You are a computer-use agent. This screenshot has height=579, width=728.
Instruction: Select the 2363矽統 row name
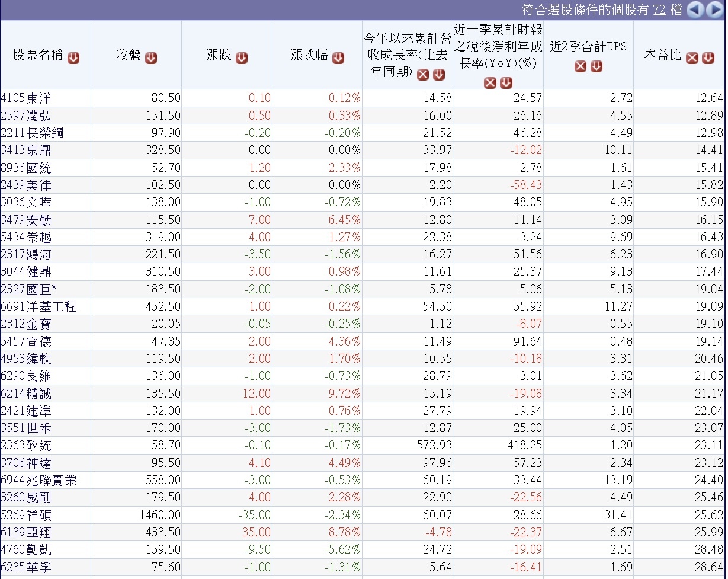pyautogui.click(x=26, y=445)
